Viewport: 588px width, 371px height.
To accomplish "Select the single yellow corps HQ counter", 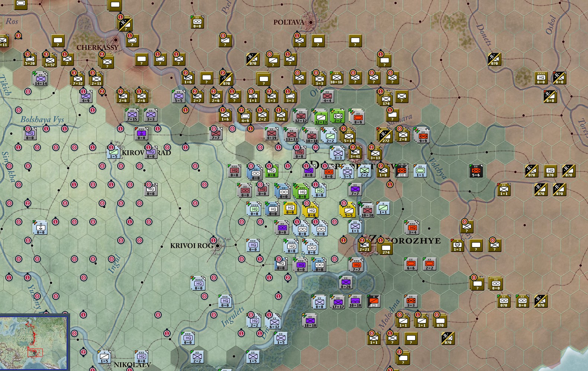I will pos(290,208).
